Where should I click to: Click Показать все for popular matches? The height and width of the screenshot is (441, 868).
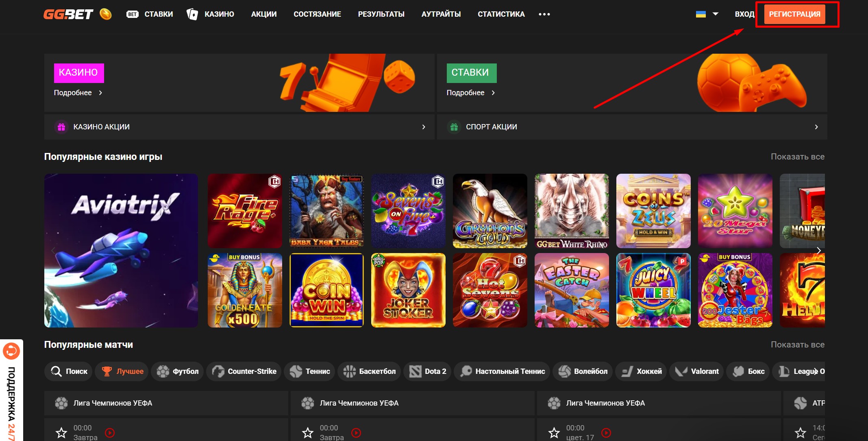coord(798,345)
